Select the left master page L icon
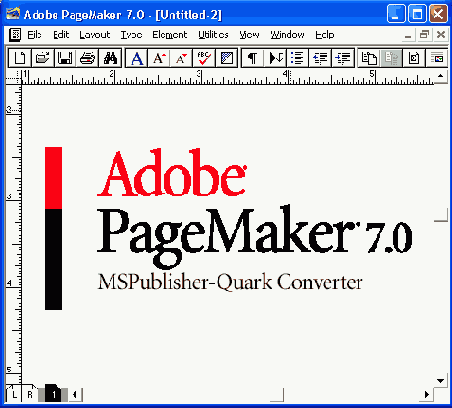The image size is (452, 408). 14,395
